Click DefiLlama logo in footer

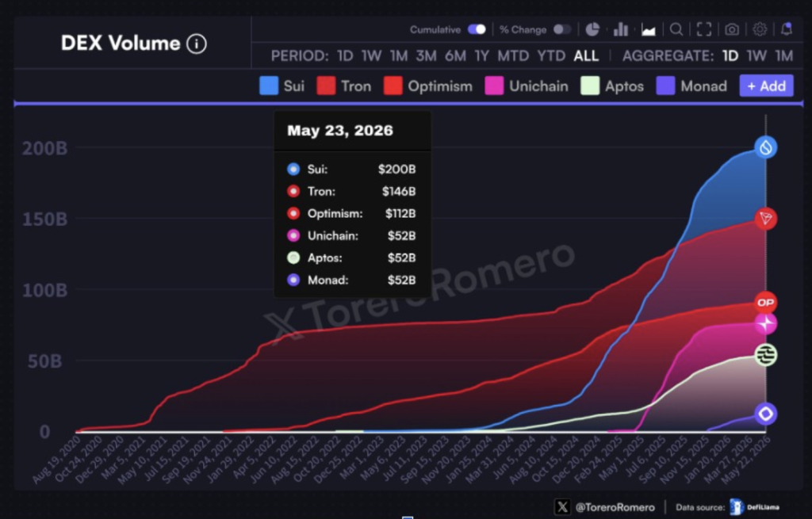pos(736,507)
